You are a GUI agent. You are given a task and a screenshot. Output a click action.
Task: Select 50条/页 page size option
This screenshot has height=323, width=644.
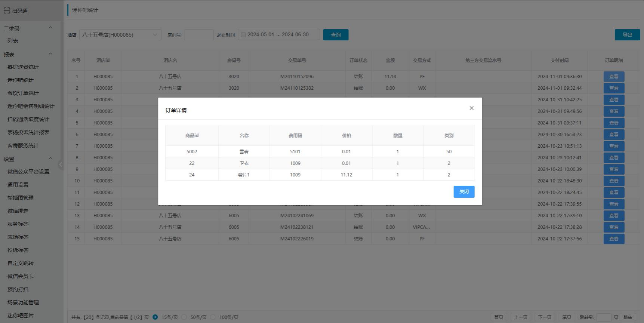[x=184, y=317]
